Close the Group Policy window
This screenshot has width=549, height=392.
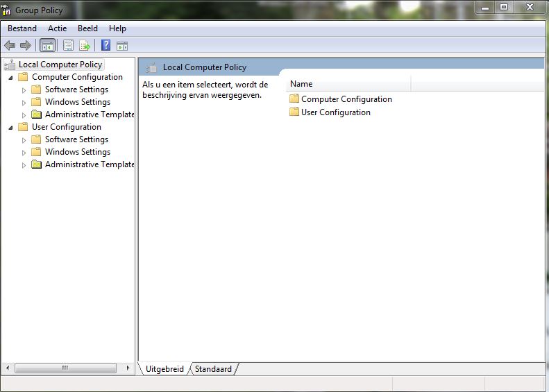point(530,8)
